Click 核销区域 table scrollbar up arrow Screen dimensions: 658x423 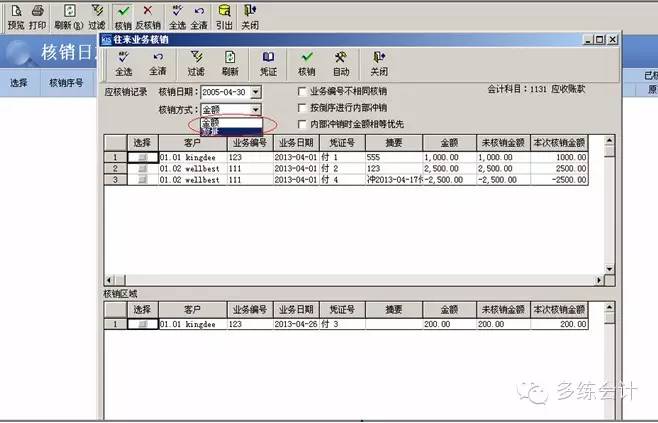pos(609,308)
